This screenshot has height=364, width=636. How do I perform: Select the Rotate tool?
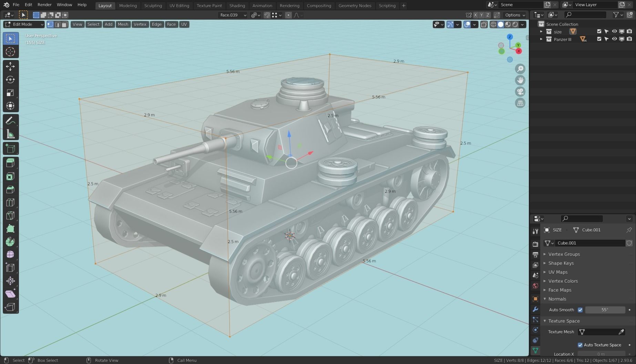10,80
